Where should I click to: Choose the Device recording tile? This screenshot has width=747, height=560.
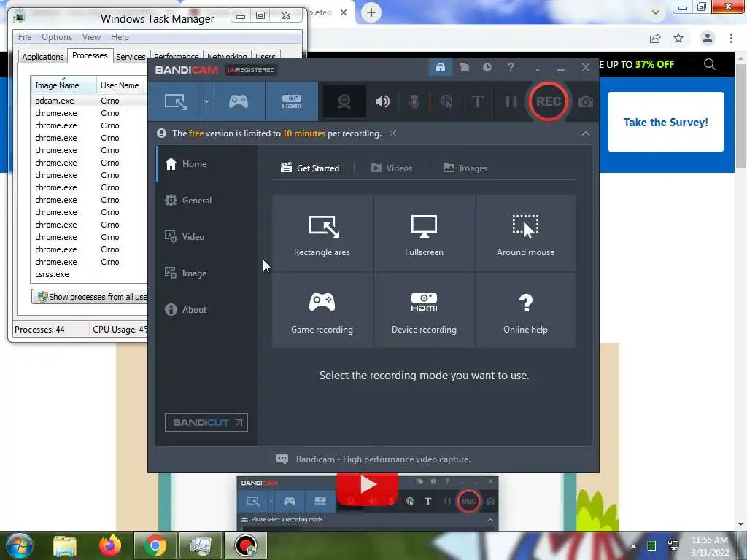pos(424,310)
